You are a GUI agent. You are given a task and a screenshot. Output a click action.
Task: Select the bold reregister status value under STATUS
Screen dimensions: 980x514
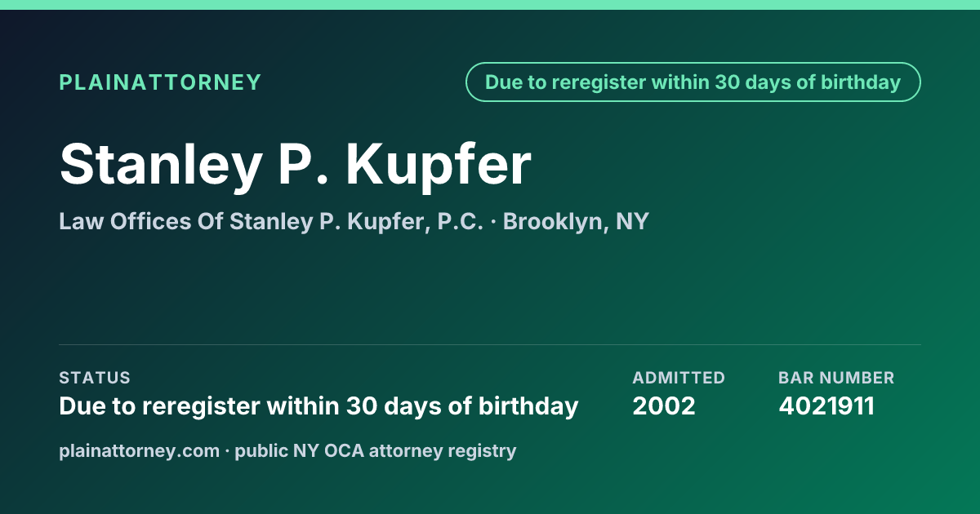[318, 405]
